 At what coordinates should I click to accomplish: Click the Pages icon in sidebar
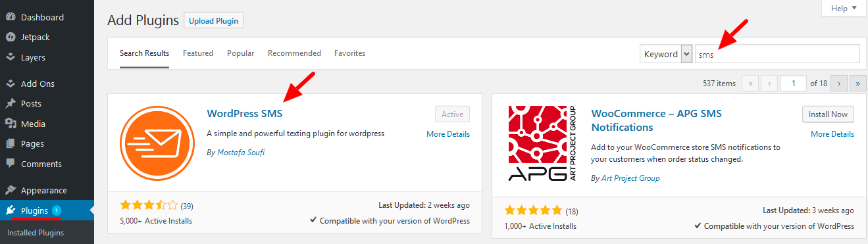click(x=11, y=143)
